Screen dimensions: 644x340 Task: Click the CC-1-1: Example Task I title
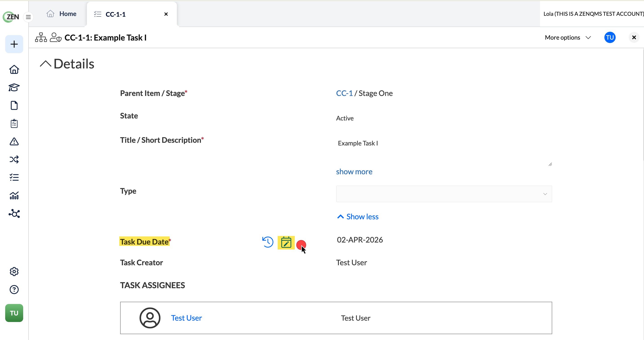point(105,38)
